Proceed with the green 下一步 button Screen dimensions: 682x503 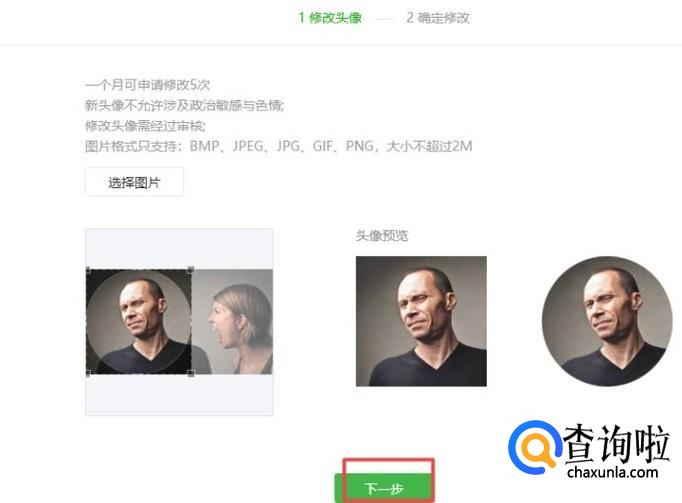click(x=384, y=488)
